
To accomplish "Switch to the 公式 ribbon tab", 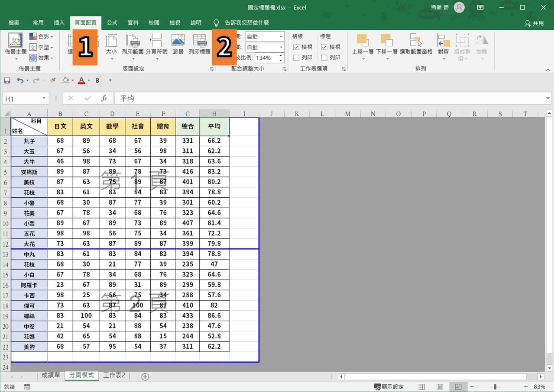I will [x=111, y=22].
